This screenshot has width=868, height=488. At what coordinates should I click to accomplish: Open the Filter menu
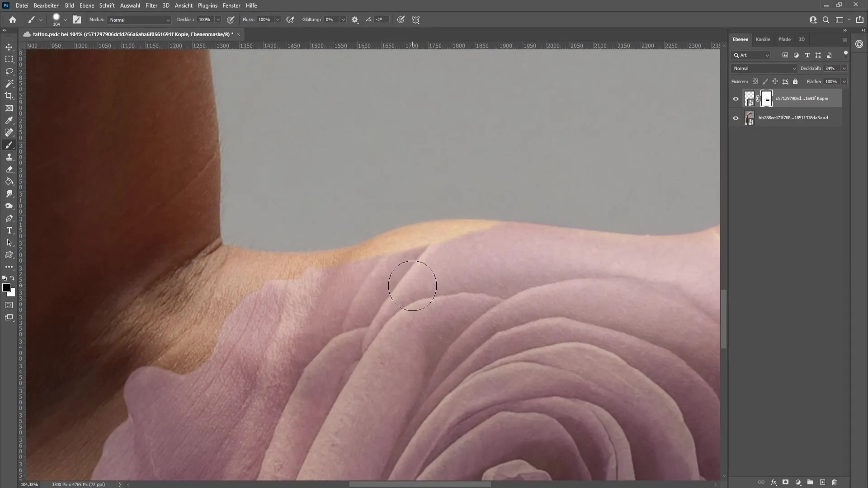pyautogui.click(x=151, y=5)
